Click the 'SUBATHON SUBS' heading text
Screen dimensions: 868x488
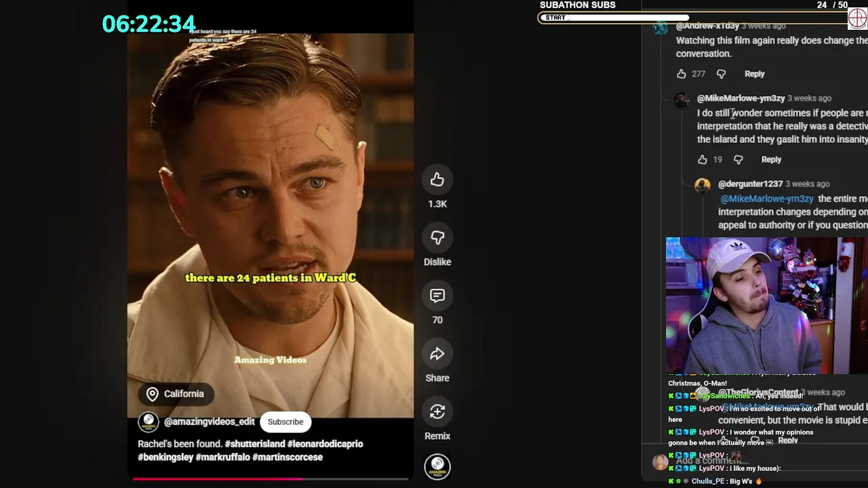578,5
